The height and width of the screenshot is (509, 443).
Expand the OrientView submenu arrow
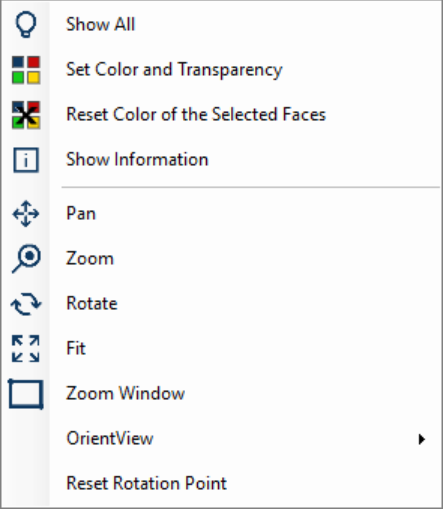pyautogui.click(x=422, y=439)
